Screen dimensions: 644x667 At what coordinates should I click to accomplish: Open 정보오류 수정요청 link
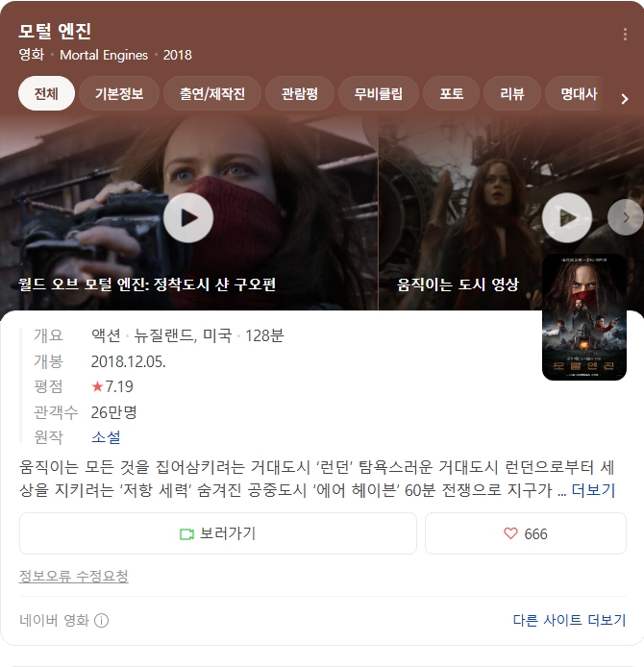74,577
